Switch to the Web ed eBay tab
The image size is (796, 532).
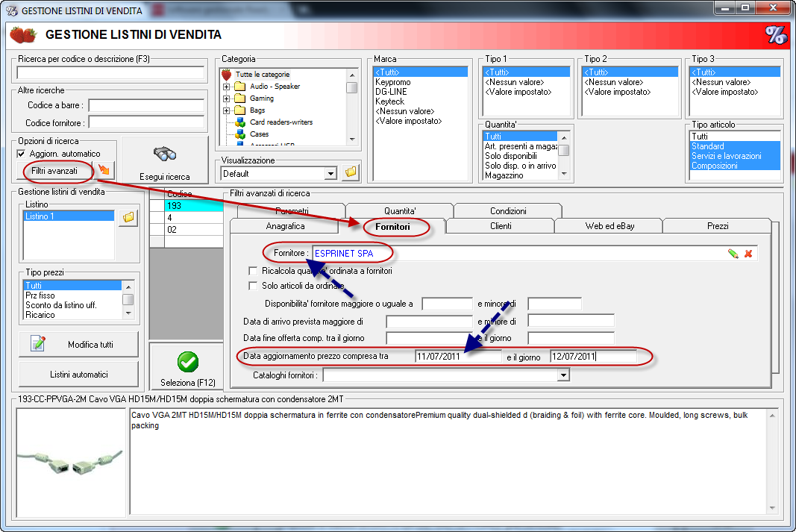609,226
